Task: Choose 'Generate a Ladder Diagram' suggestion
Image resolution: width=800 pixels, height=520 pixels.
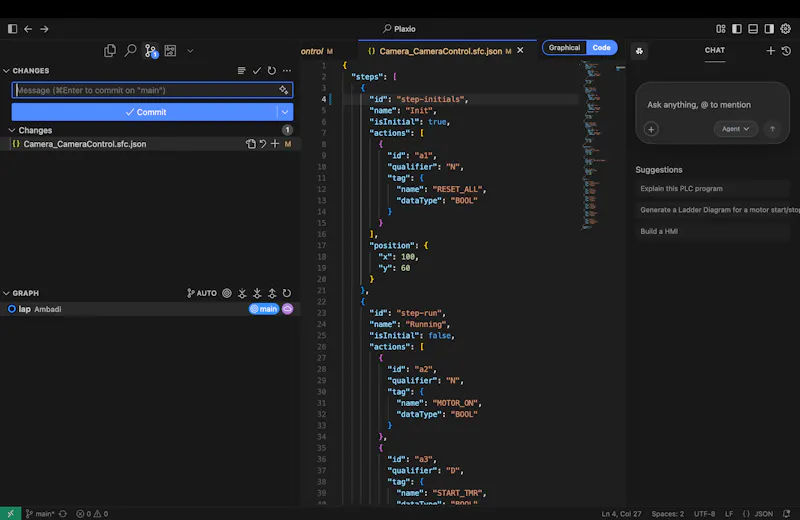Action: [x=718, y=210]
